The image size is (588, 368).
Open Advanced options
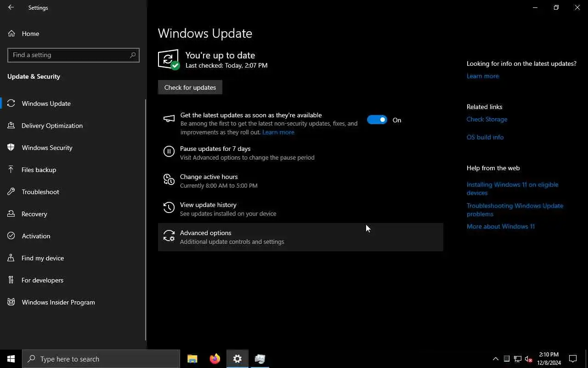[300, 237]
